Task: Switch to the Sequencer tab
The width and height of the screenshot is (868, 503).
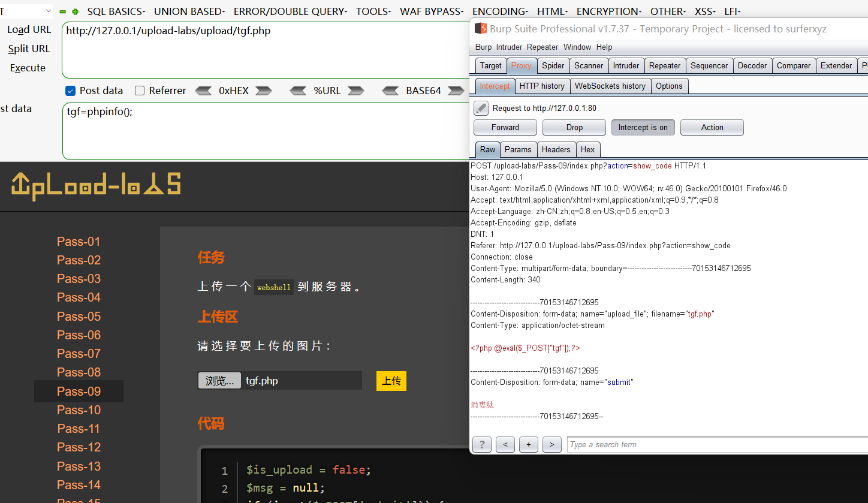Action: (709, 66)
